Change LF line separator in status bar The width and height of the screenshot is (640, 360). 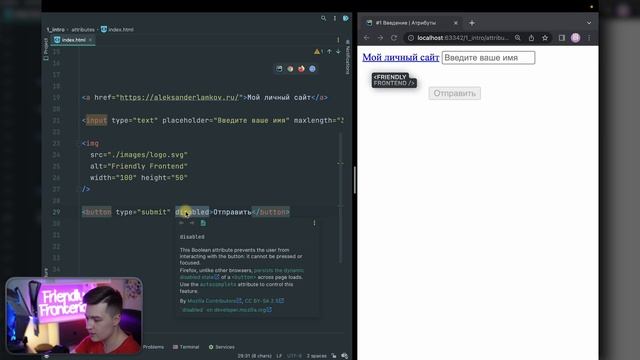pyautogui.click(x=279, y=356)
